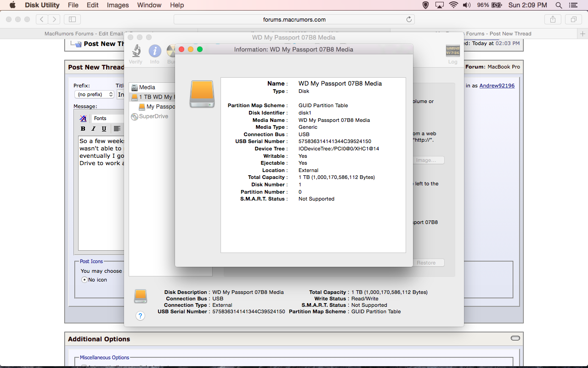Toggle Safari's sidebar button

[x=73, y=19]
